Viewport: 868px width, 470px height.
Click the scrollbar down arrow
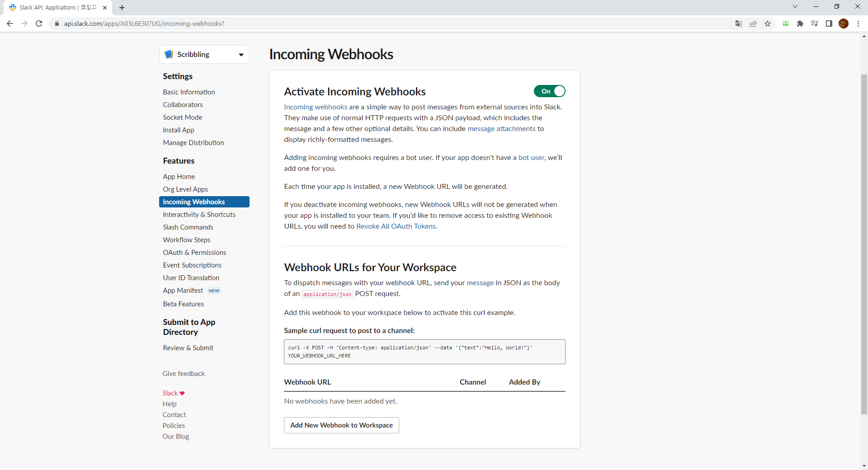coord(864,466)
